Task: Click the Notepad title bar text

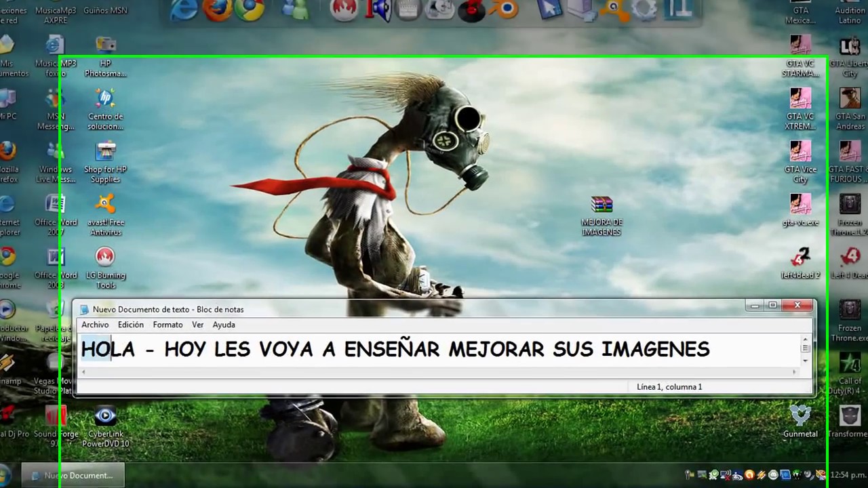Action: click(168, 309)
